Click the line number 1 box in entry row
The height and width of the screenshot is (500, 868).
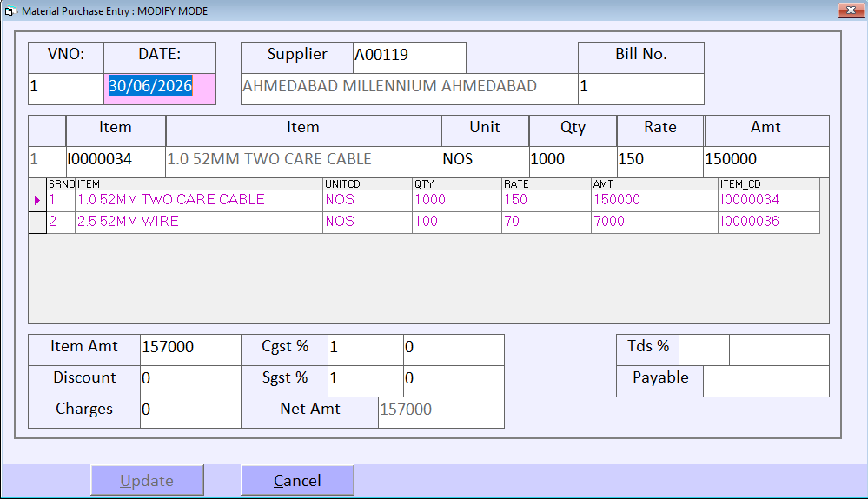pos(47,162)
